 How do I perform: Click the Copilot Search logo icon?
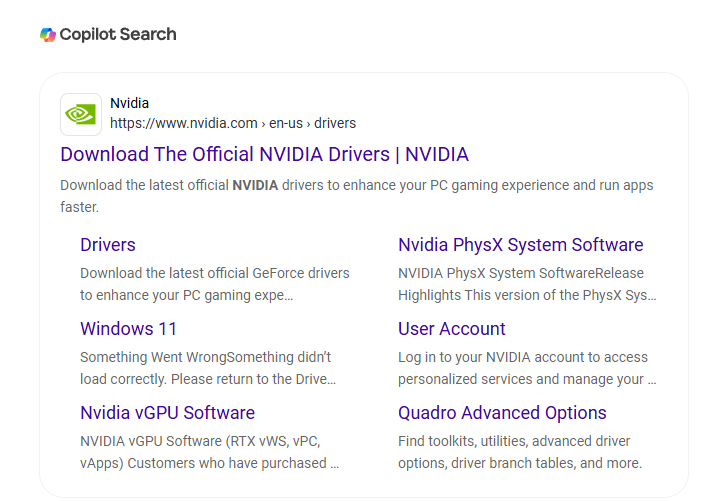click(48, 34)
